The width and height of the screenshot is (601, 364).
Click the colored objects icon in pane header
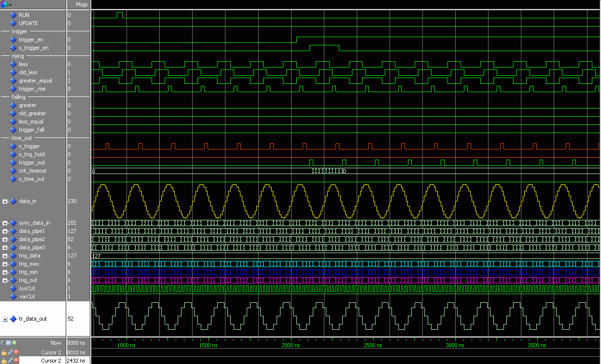click(4, 4)
